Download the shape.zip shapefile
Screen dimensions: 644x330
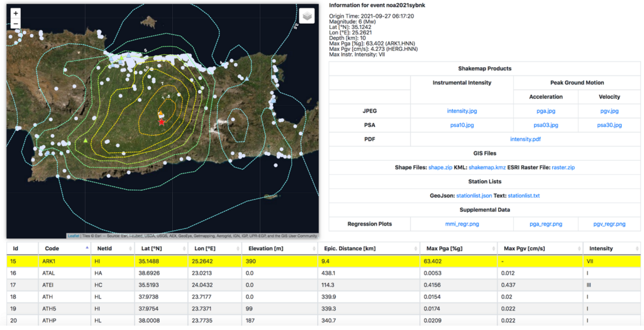pyautogui.click(x=440, y=168)
